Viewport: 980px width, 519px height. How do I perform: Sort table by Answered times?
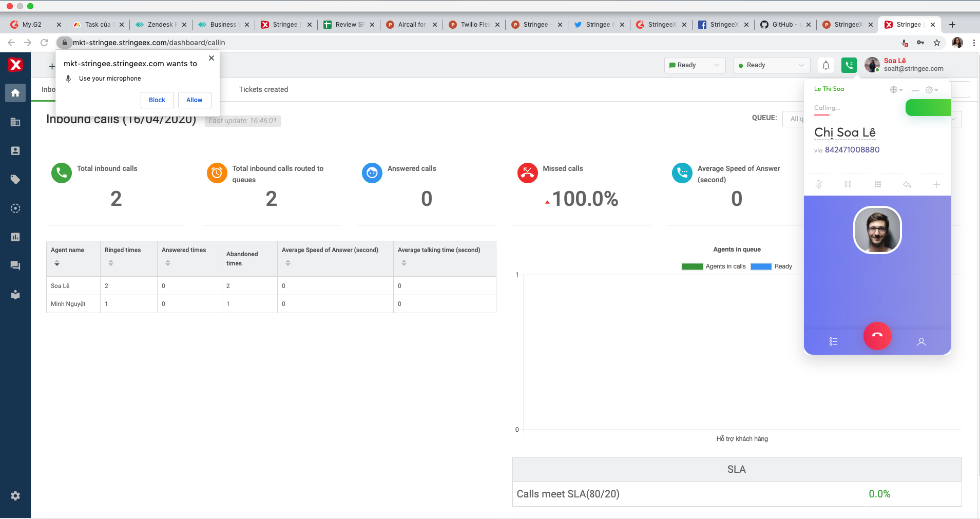[x=168, y=263]
